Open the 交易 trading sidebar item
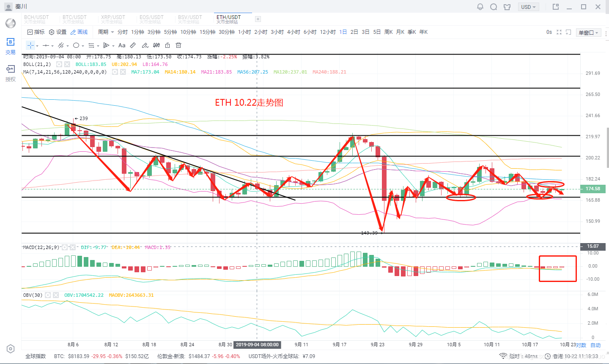The width and height of the screenshot is (609, 364). pos(11,46)
